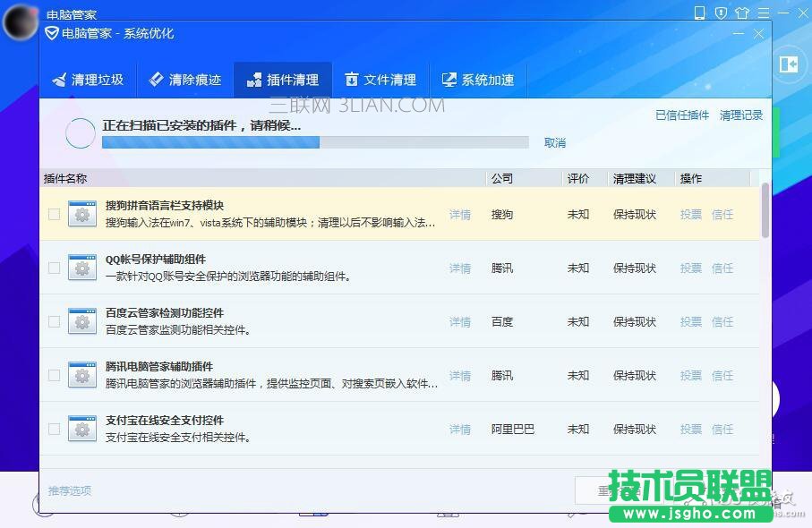Tick the QQ帐号保护辅助组件 checkbox
The image size is (812, 528).
(55, 268)
